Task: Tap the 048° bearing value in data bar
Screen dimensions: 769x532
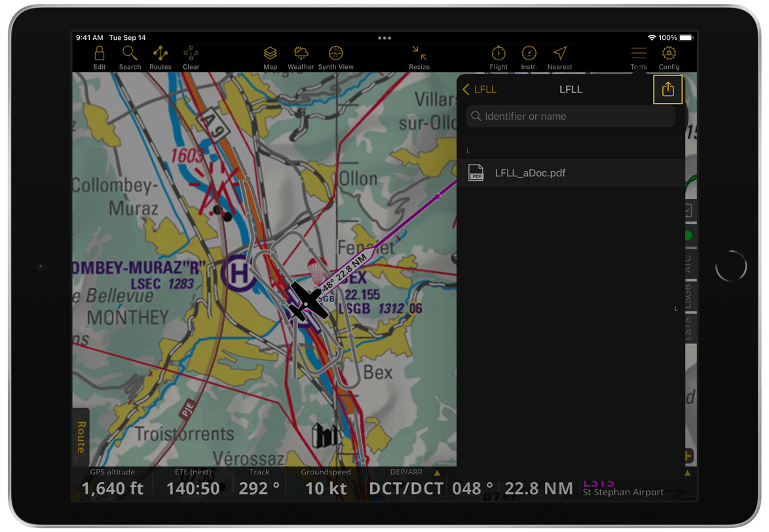Action: tap(472, 488)
